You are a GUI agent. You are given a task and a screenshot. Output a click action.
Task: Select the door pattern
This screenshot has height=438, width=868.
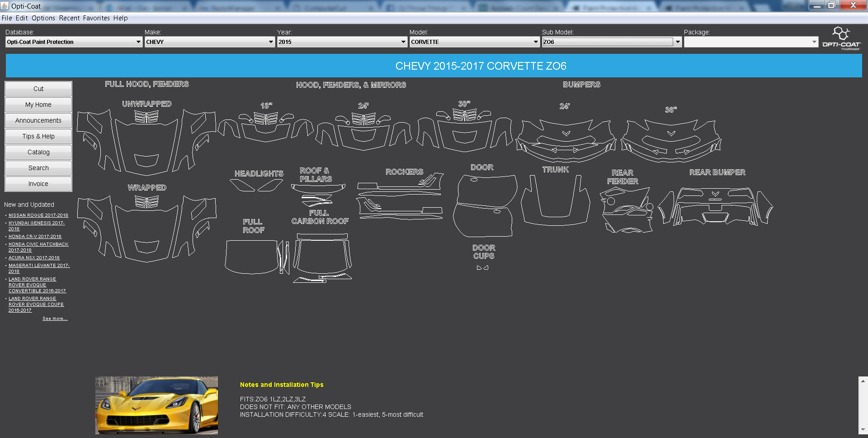(x=485, y=206)
